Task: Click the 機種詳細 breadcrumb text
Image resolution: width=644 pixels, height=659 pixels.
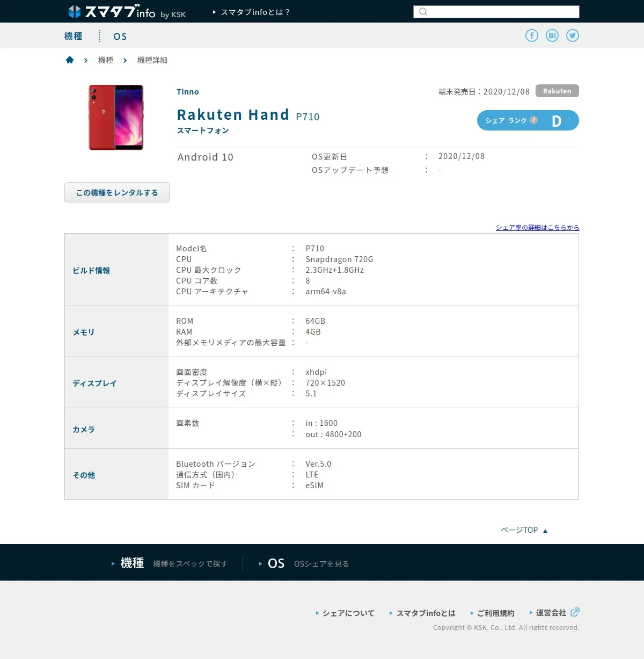Action: pyautogui.click(x=152, y=60)
